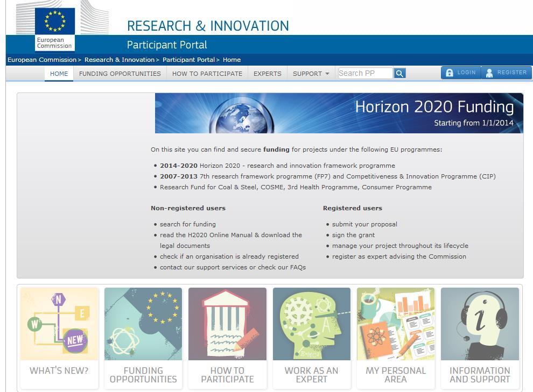The image size is (533, 392).
Task: Click the Register button
Action: point(506,73)
